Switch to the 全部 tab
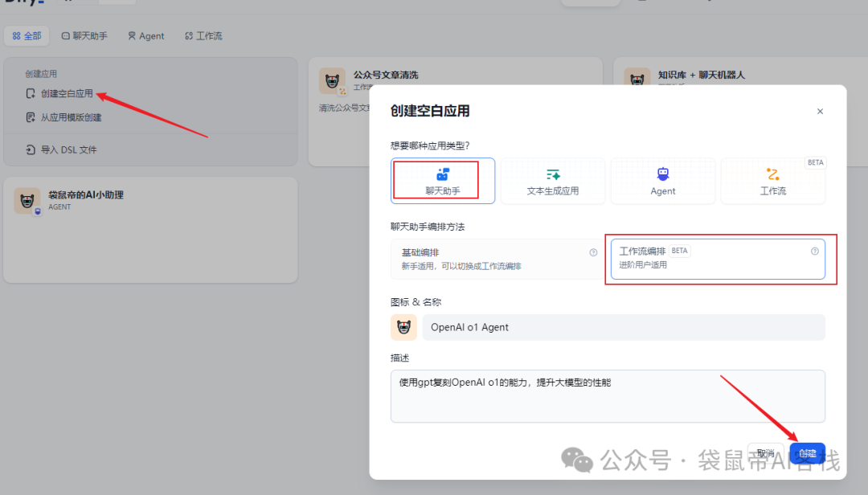This screenshot has width=868, height=495. coord(27,36)
